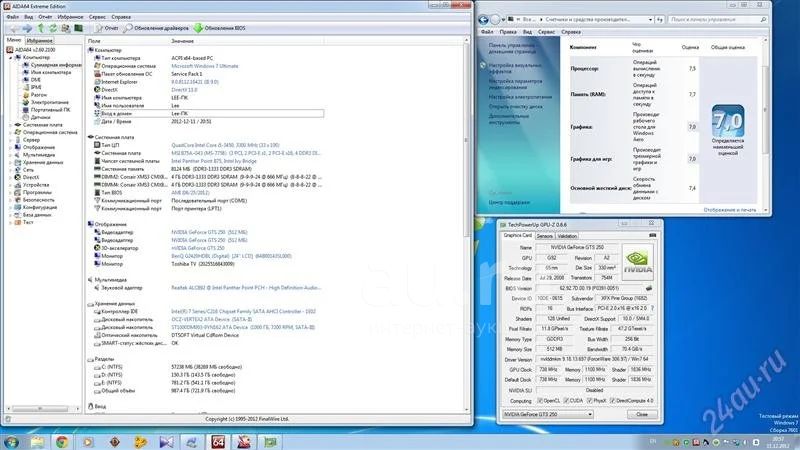The image size is (800, 450).
Task: Click Обновления BIOS in AIDA64 toolbar
Action: click(220, 29)
